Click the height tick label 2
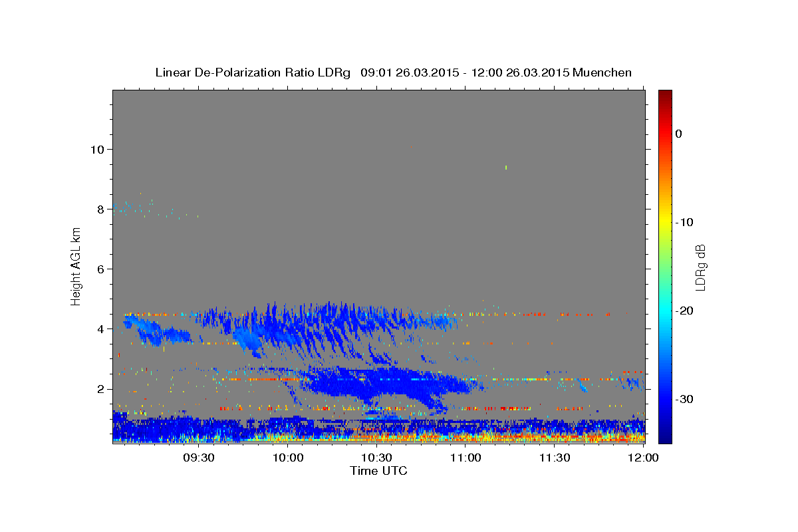The width and height of the screenshot is (798, 532). tap(102, 389)
